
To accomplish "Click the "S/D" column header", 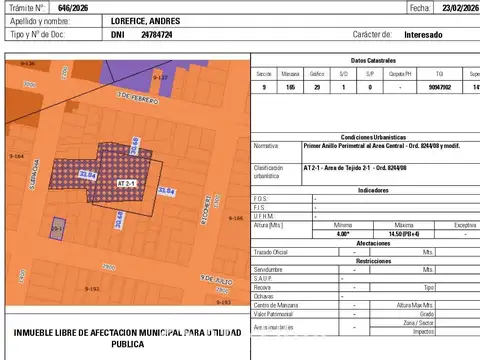I will 343,74.
